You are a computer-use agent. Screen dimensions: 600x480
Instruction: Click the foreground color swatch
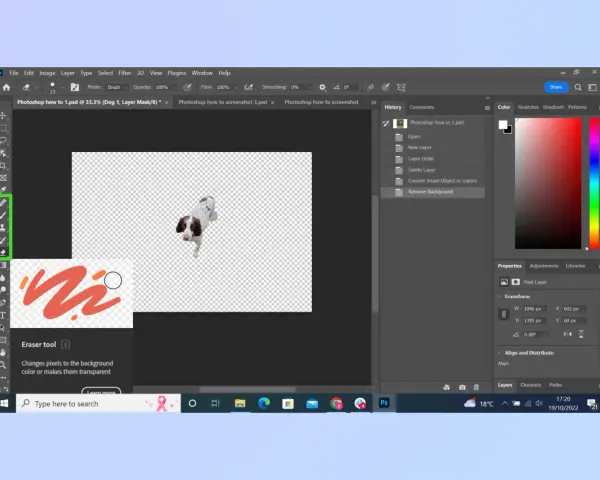(x=503, y=124)
